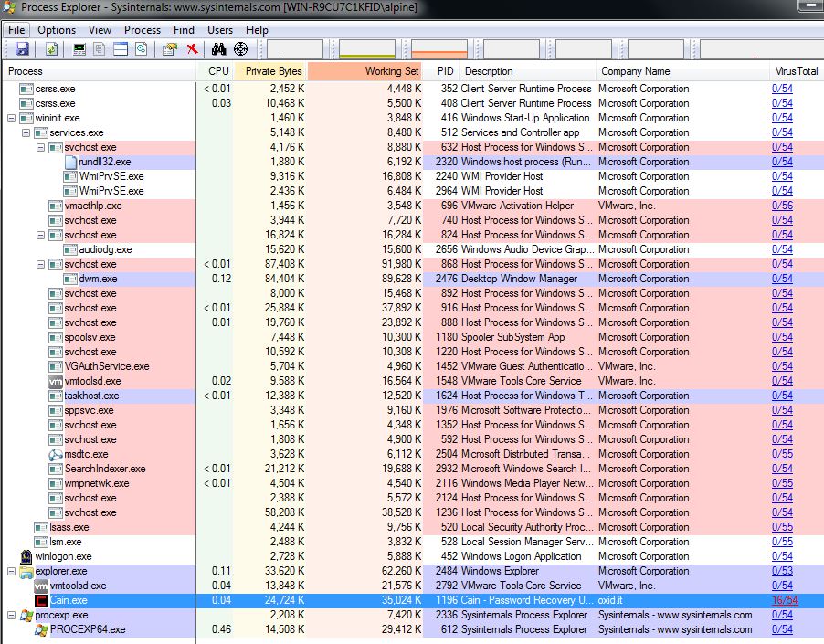Click the explorer.exe folder icon
Image resolution: width=824 pixels, height=644 pixels.
click(26, 571)
